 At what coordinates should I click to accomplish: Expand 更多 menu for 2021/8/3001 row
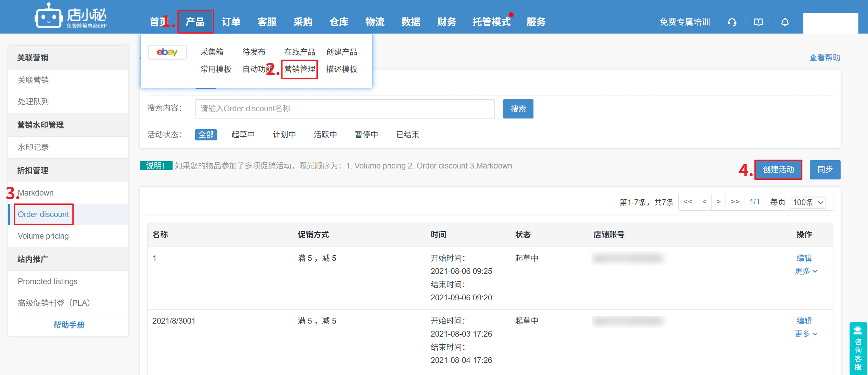click(x=805, y=334)
